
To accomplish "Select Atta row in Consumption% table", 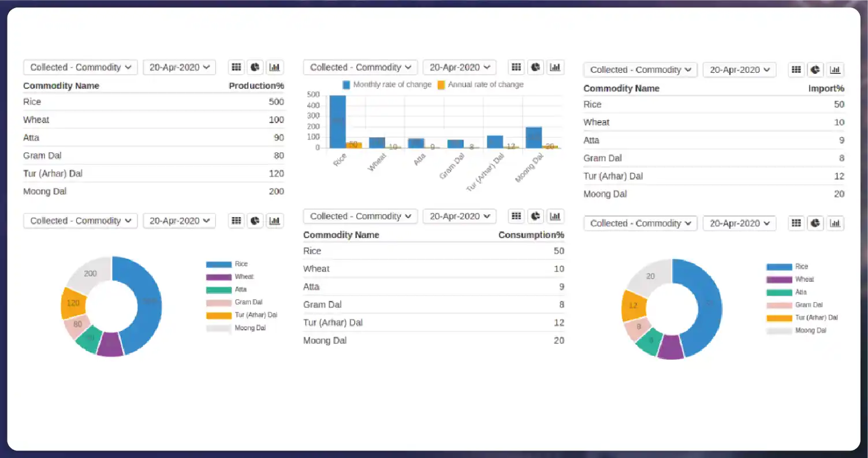I will (x=434, y=286).
